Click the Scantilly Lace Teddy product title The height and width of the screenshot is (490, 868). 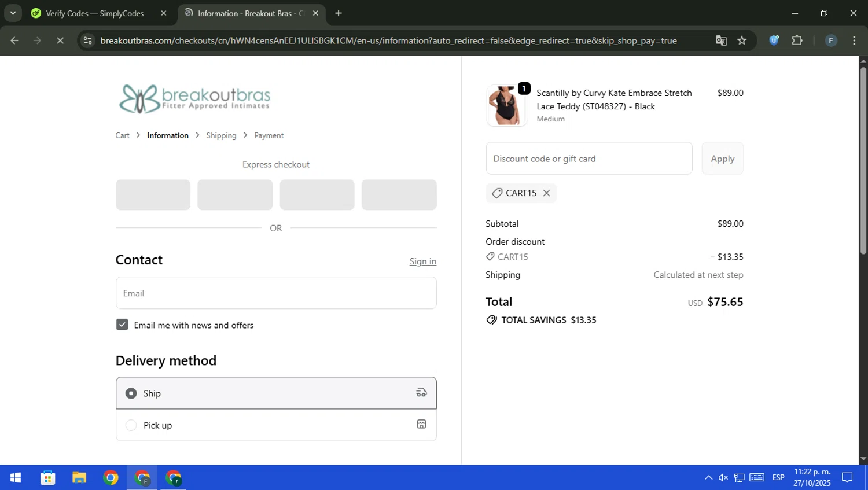(x=614, y=100)
